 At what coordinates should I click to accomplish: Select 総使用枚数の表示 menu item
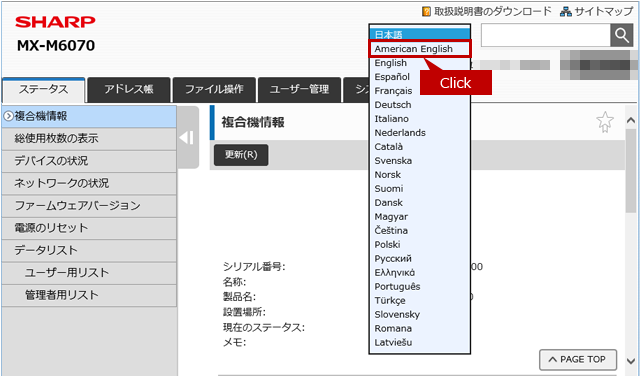89,139
